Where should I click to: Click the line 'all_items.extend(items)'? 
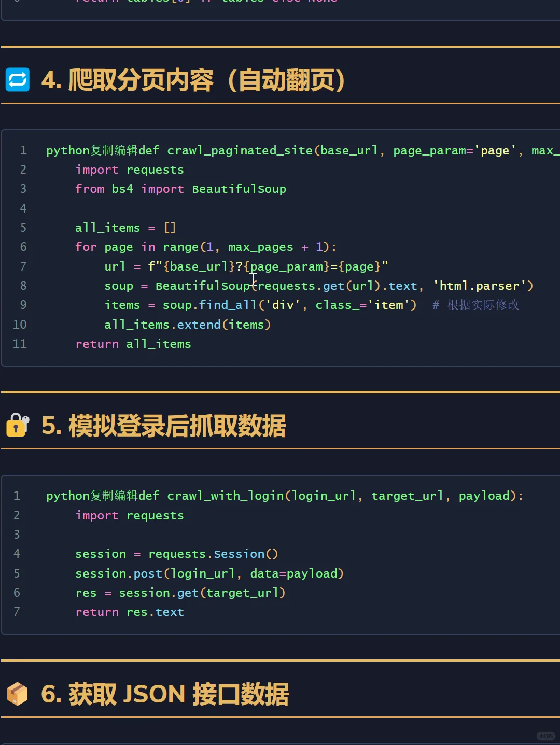coord(188,325)
